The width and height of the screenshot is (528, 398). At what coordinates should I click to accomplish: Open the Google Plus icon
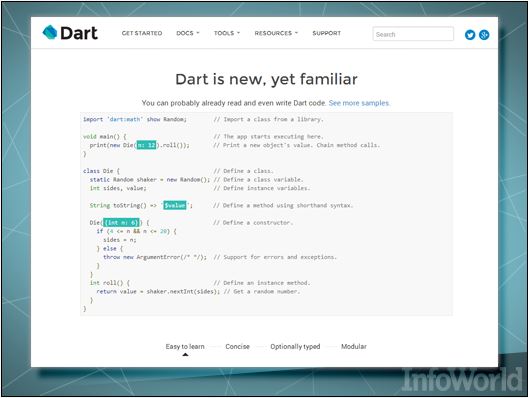point(484,35)
